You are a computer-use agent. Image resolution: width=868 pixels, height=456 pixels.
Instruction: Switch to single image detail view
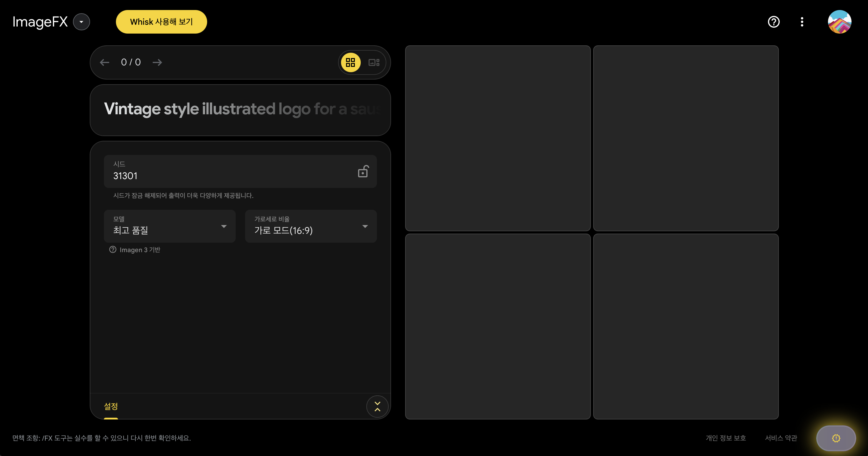click(x=374, y=62)
